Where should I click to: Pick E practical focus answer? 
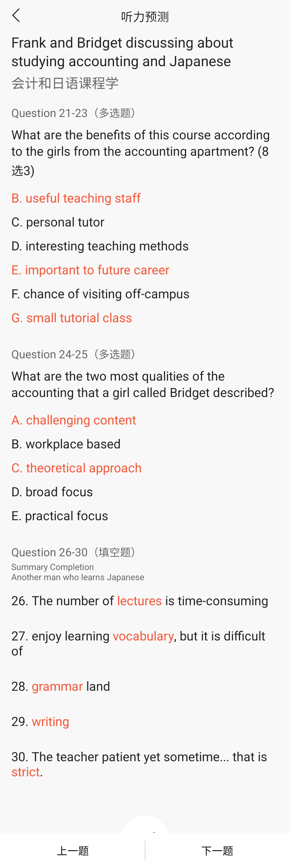tap(60, 516)
